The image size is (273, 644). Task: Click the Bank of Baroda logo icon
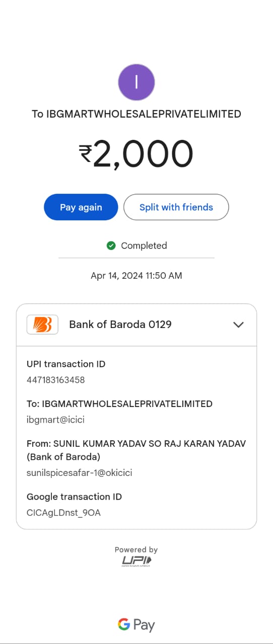tap(42, 325)
